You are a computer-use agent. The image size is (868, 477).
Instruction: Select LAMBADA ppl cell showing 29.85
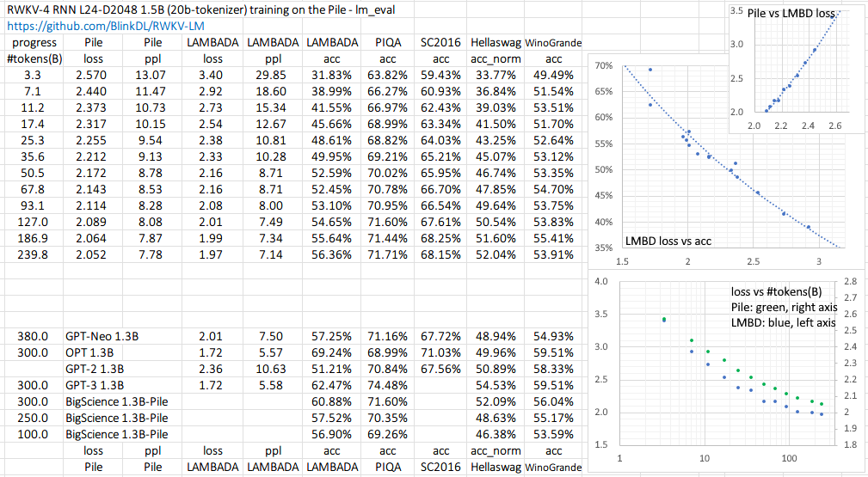coord(273,75)
